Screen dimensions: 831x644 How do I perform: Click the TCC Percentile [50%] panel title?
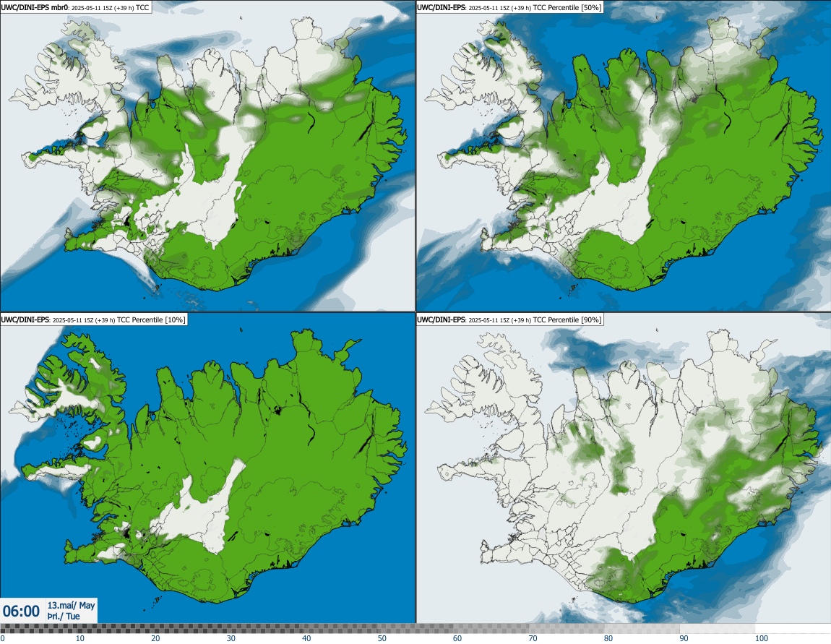coord(510,7)
